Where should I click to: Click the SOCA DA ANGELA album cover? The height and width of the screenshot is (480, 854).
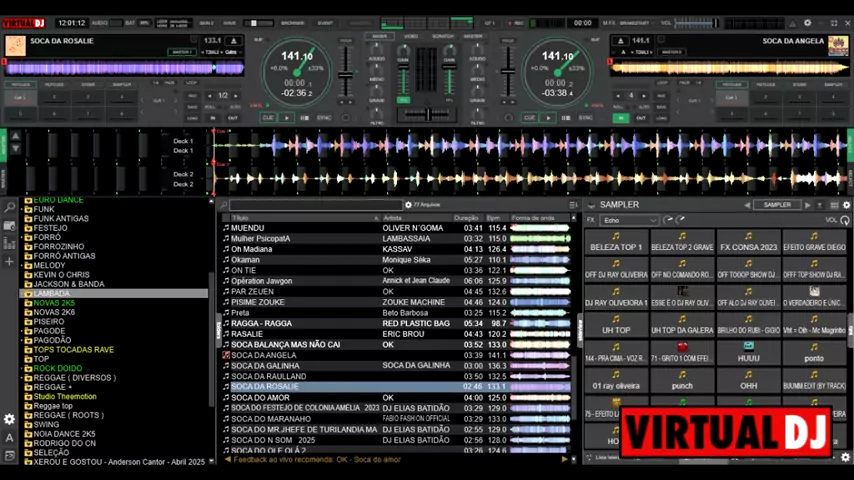coord(838,46)
